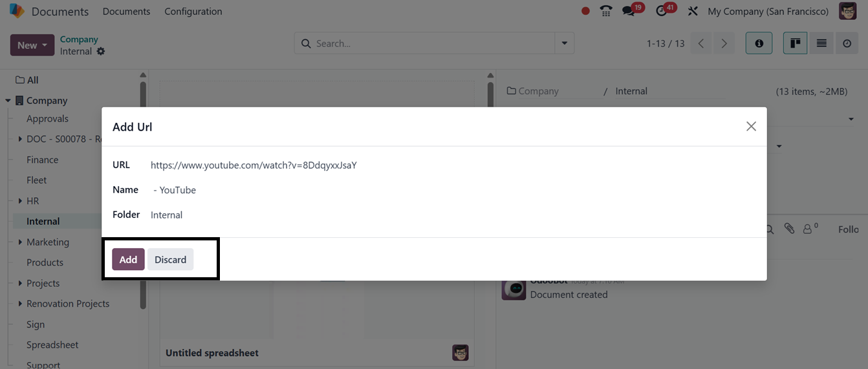Switch to kanban view
868x369 pixels.
point(795,43)
